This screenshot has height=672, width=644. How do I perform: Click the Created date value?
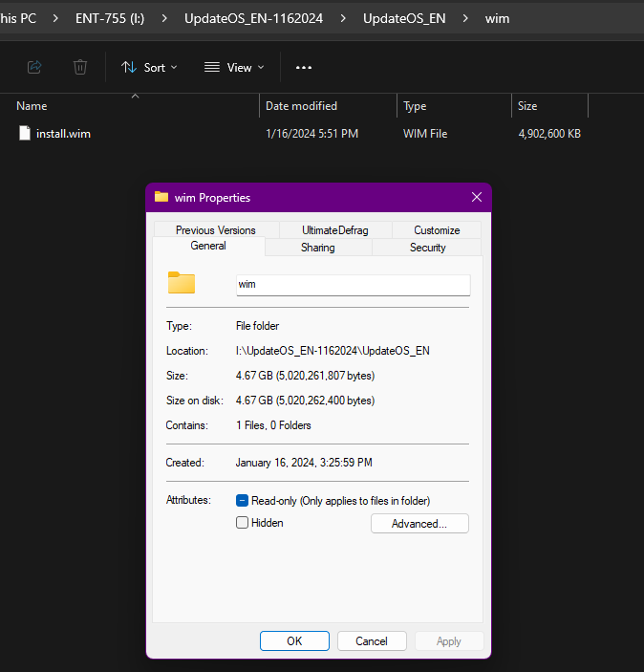point(304,463)
